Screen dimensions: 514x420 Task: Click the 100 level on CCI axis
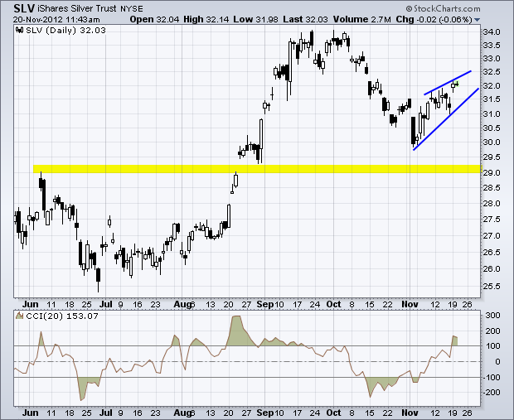(493, 346)
